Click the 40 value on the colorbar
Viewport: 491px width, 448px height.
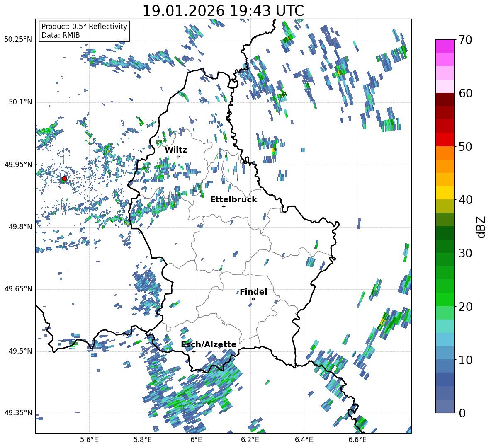(x=465, y=200)
